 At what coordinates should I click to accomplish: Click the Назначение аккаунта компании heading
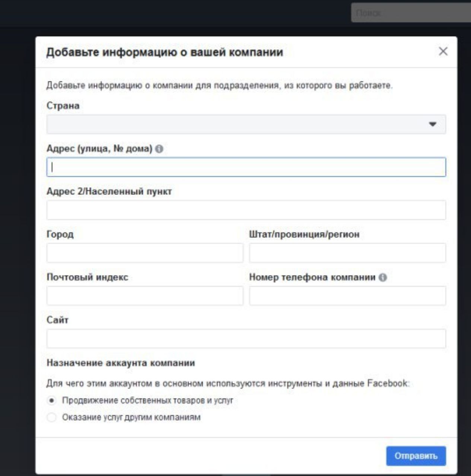[x=121, y=363]
